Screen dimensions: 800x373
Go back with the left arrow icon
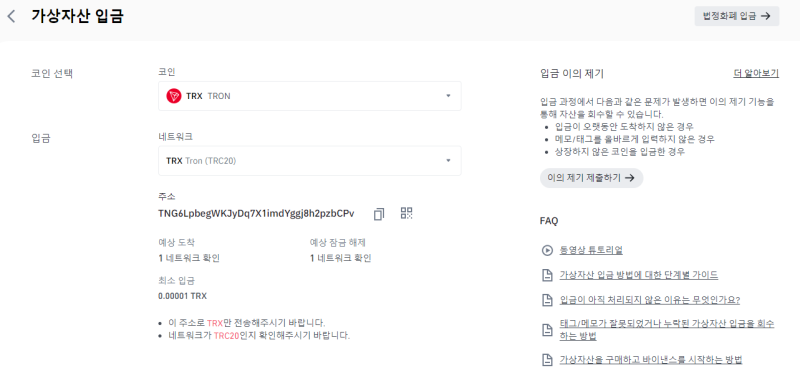tap(11, 16)
